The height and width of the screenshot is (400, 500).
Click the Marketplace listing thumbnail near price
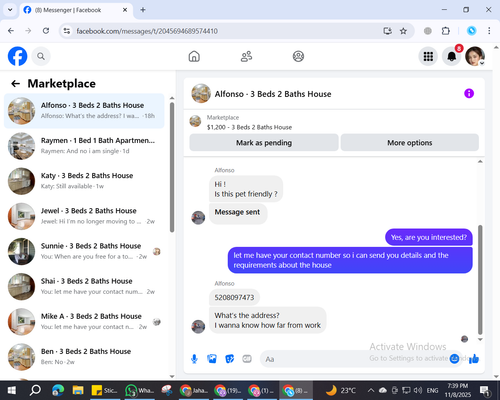click(195, 121)
